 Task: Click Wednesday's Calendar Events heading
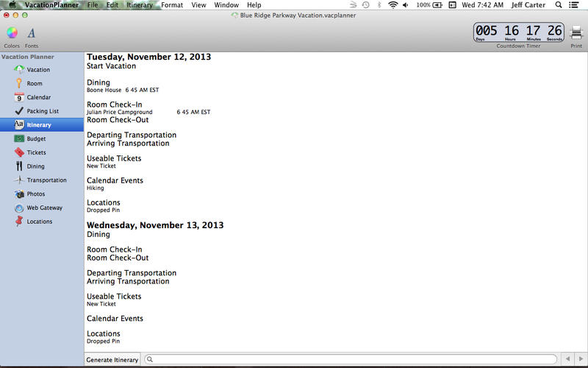tap(115, 319)
